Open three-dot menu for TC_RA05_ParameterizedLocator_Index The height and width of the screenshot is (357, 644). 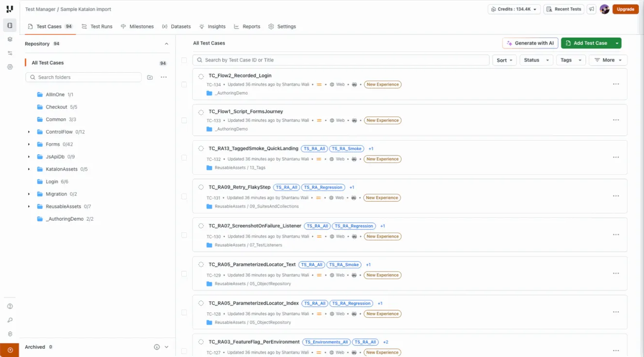coord(616,312)
